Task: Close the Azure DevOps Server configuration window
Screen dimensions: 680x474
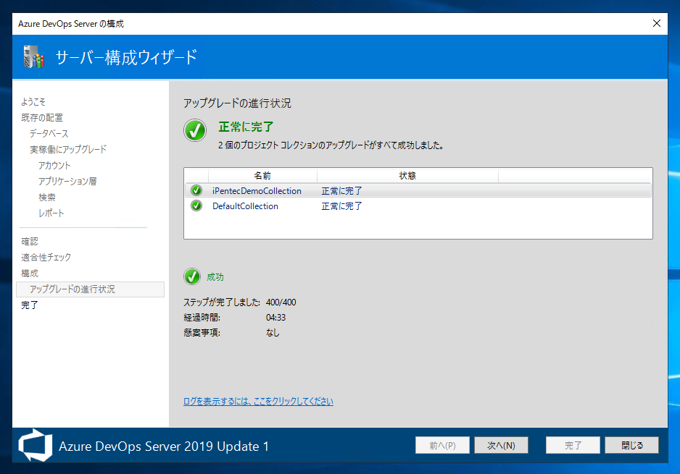Action: click(657, 23)
